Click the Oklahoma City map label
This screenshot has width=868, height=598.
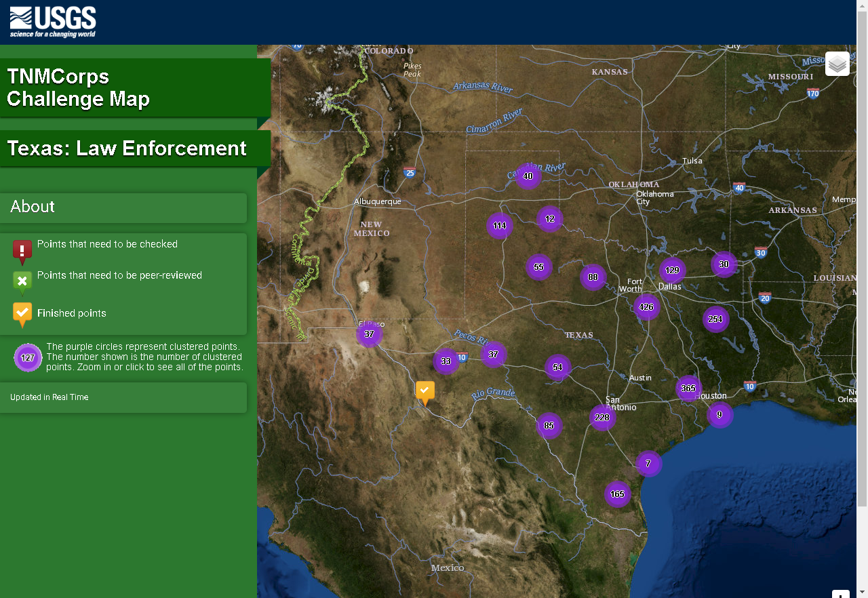(654, 197)
